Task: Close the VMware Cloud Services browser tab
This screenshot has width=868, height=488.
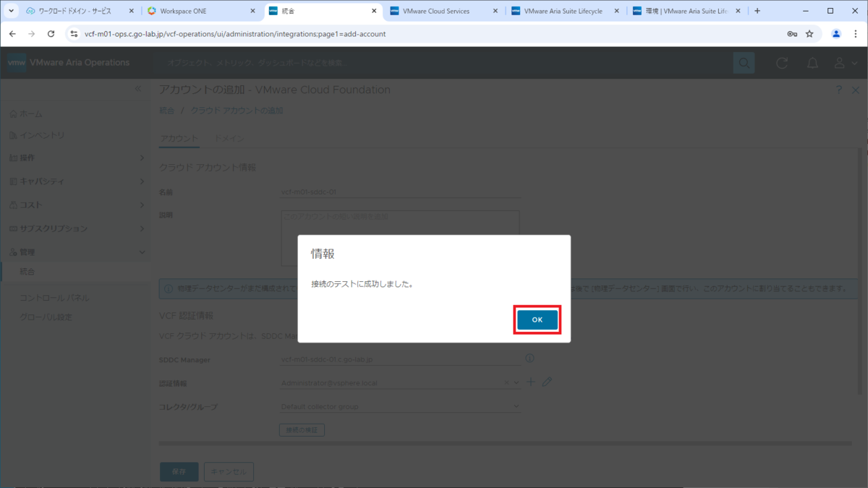Action: (495, 11)
